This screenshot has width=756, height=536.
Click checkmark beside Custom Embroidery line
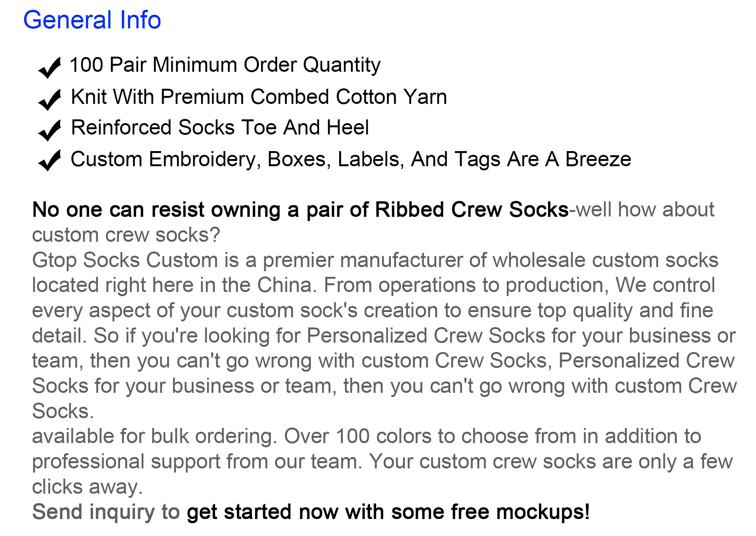(50, 161)
